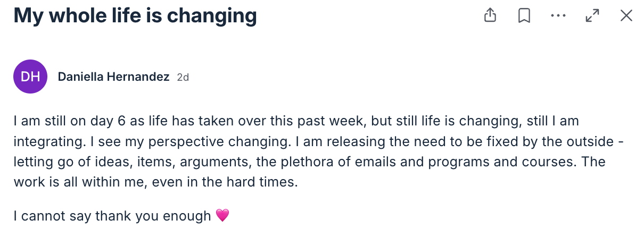This screenshot has height=237, width=644.
Task: Click the title "My whole life is changing"
Action: point(135,16)
